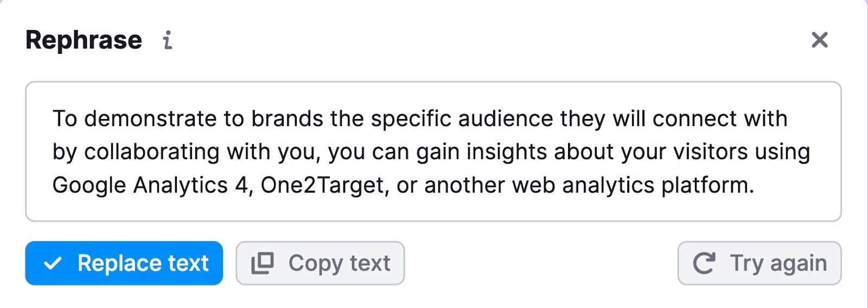Click on the phrase Google Analytics 4
This screenshot has width=868, height=308.
[150, 185]
